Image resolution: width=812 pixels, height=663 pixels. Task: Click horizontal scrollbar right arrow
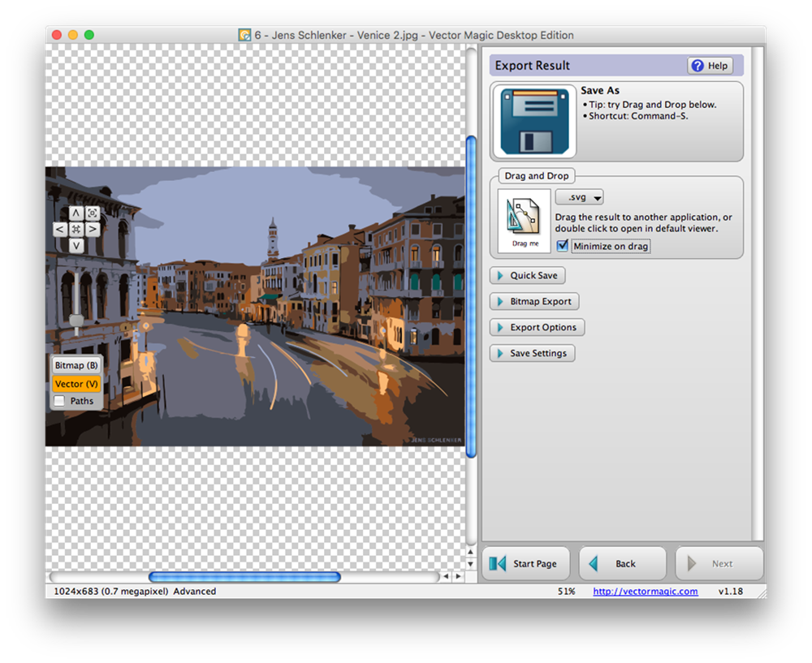(458, 576)
